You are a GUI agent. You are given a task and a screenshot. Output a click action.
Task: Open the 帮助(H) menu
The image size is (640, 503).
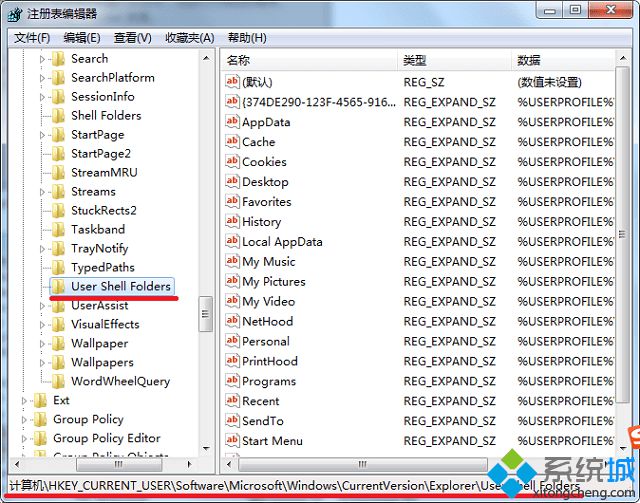(247, 38)
